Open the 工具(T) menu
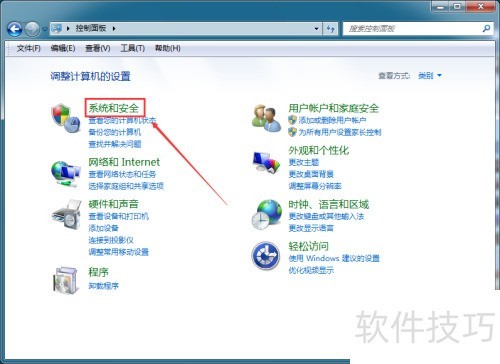The image size is (500, 364). [x=133, y=48]
